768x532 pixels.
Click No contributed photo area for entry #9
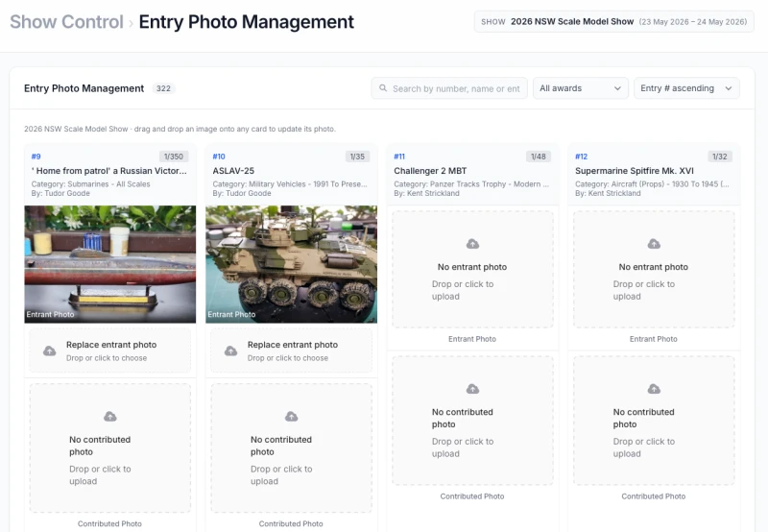coord(110,447)
